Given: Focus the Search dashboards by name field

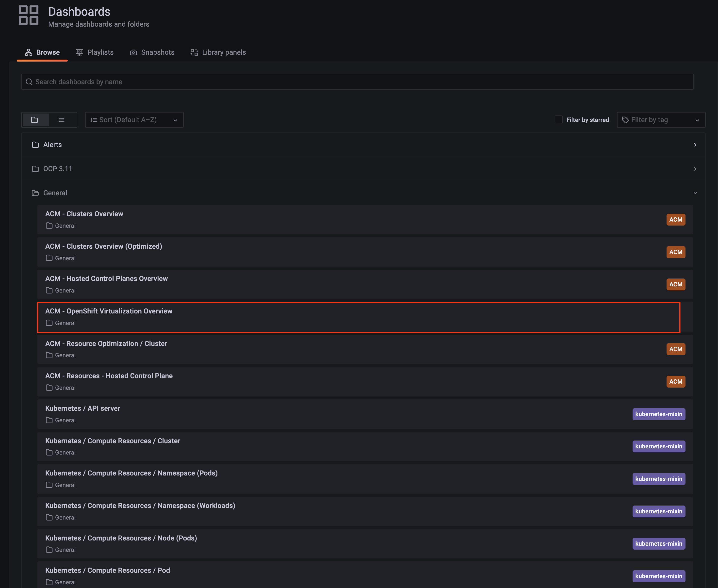Looking at the screenshot, I should tap(357, 82).
